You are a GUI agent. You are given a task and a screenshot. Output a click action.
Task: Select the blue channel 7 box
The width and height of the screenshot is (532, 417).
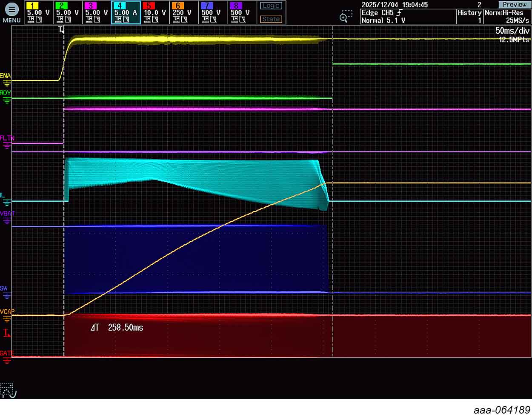click(213, 12)
